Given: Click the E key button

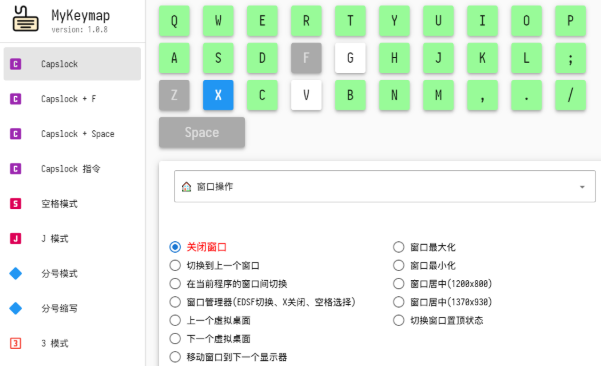Looking at the screenshot, I should click(x=262, y=21).
